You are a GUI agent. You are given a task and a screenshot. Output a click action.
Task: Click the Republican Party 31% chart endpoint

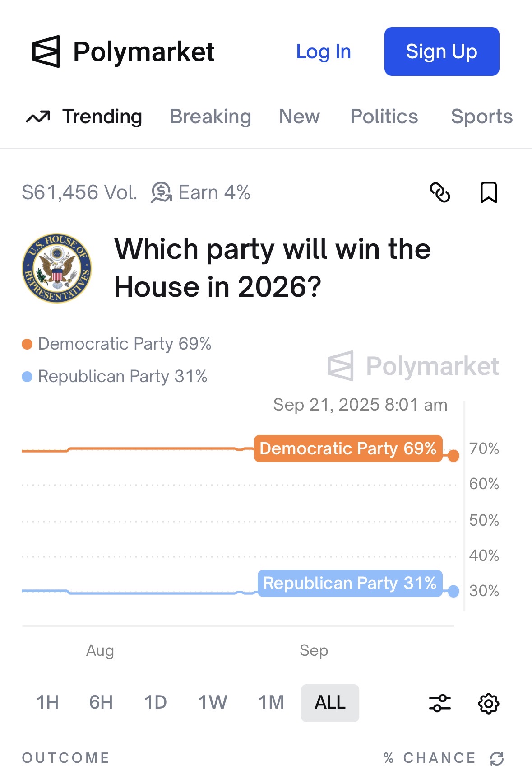[x=453, y=591]
